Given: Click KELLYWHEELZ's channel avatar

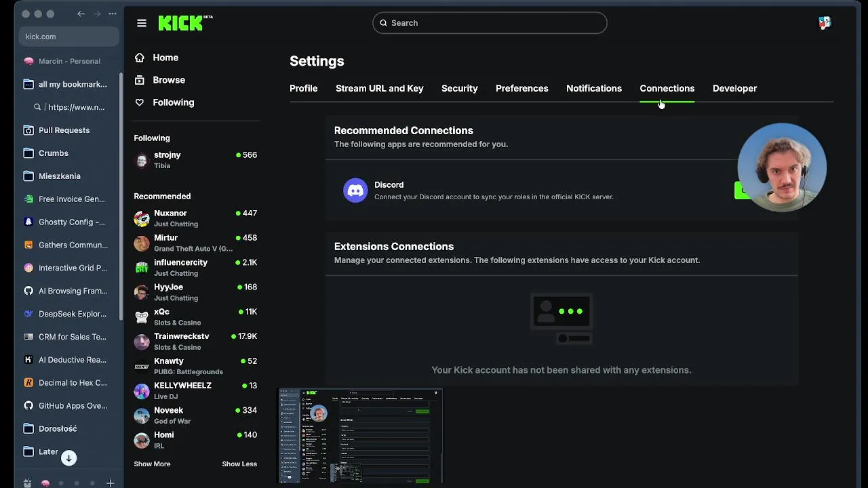Looking at the screenshot, I should pyautogui.click(x=142, y=391).
